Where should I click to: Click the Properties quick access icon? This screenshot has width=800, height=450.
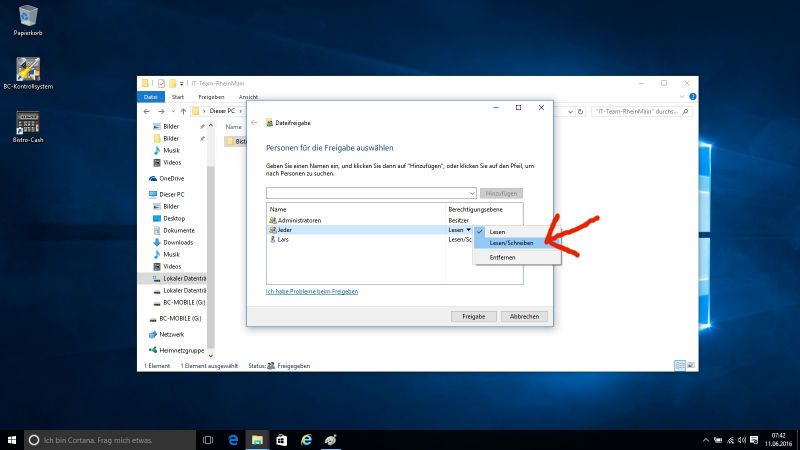pyautogui.click(x=161, y=83)
